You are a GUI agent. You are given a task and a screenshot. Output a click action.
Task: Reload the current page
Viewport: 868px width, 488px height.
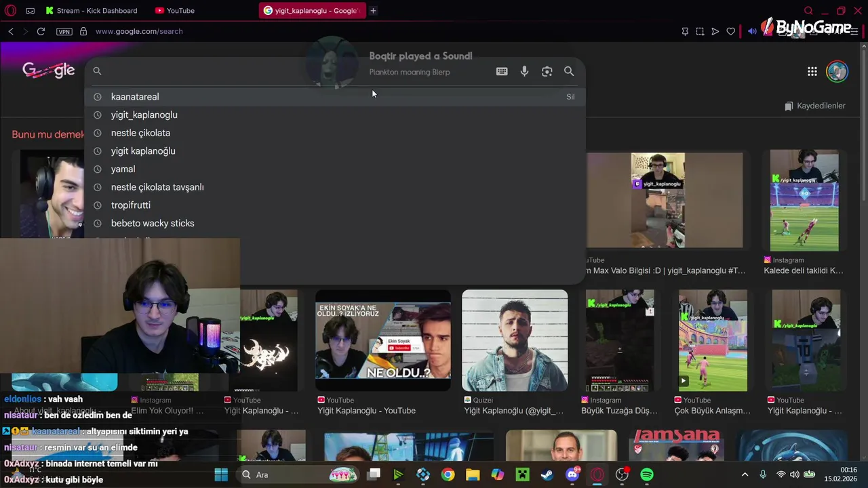41,31
